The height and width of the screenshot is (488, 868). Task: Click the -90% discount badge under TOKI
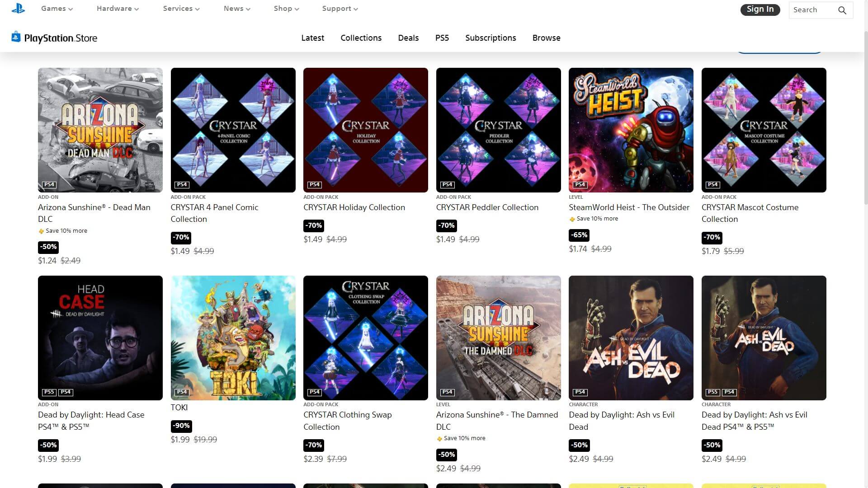(x=182, y=426)
